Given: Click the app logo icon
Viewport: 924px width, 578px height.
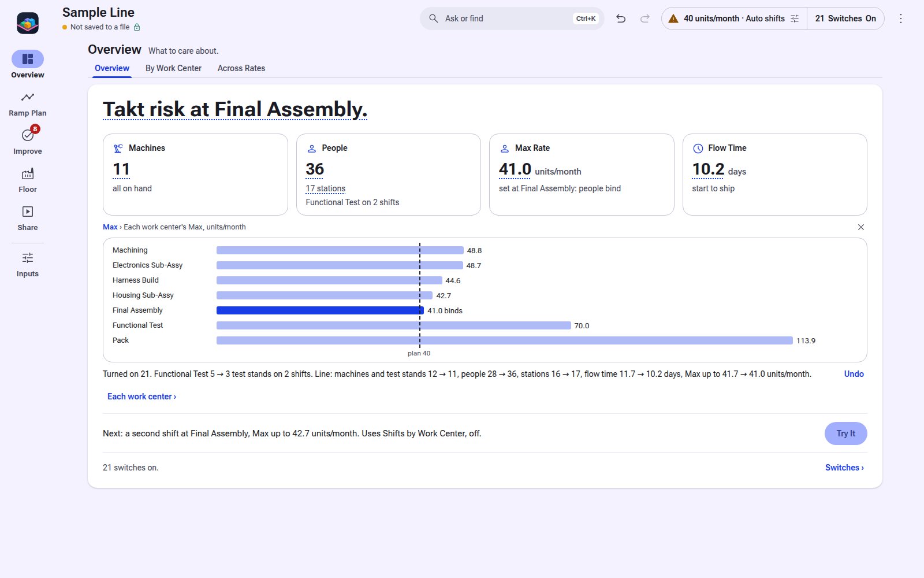Looking at the screenshot, I should pyautogui.click(x=28, y=23).
